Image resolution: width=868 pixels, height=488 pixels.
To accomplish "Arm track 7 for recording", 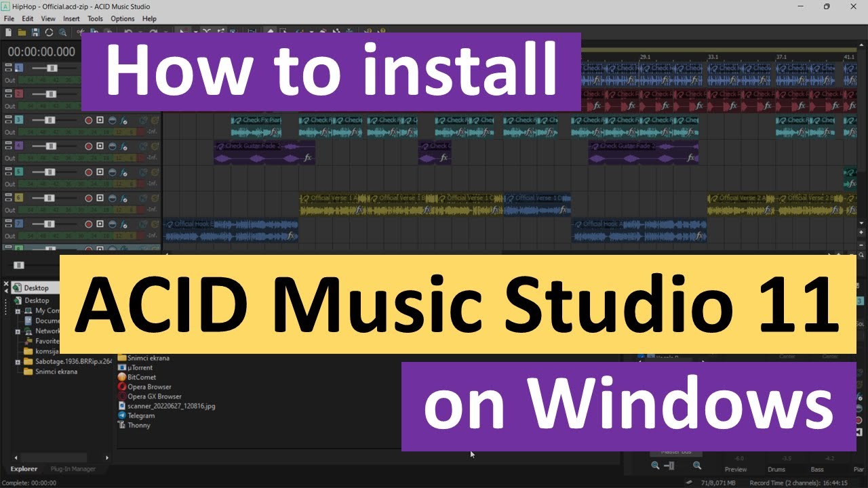I will [x=88, y=223].
